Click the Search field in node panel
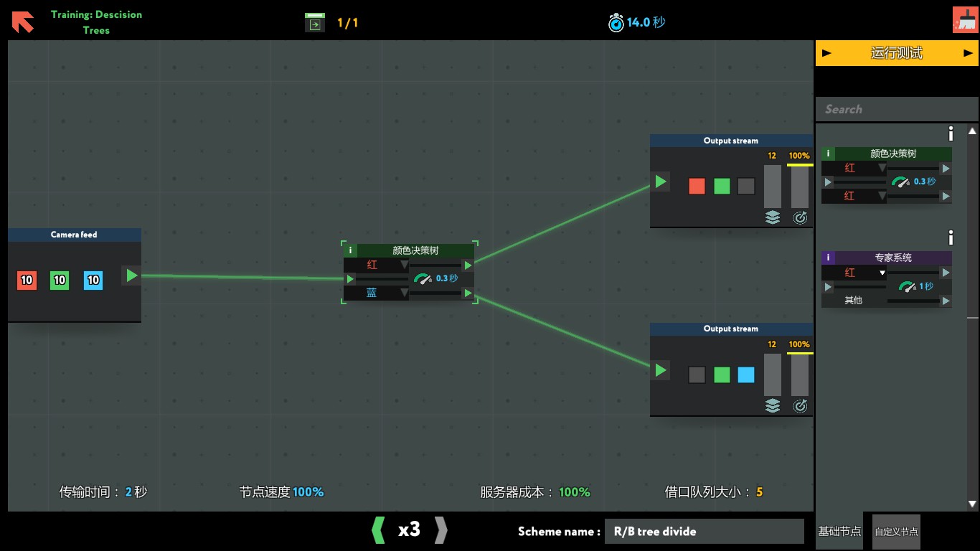The image size is (980, 551). click(897, 109)
